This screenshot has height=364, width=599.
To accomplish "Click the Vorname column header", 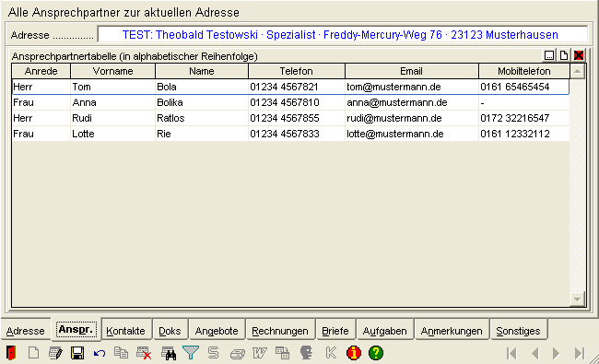I will tap(112, 71).
